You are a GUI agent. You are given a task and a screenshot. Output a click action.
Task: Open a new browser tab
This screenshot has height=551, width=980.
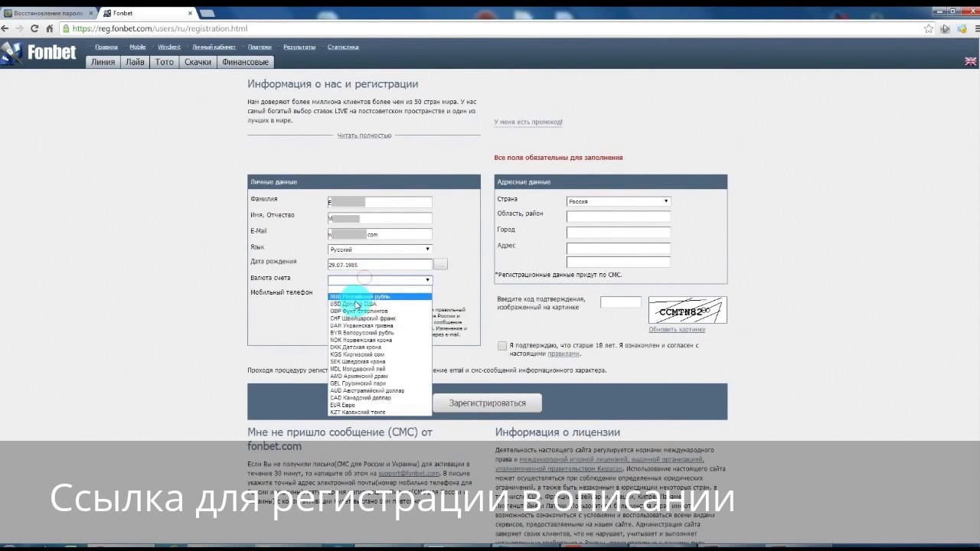(207, 13)
